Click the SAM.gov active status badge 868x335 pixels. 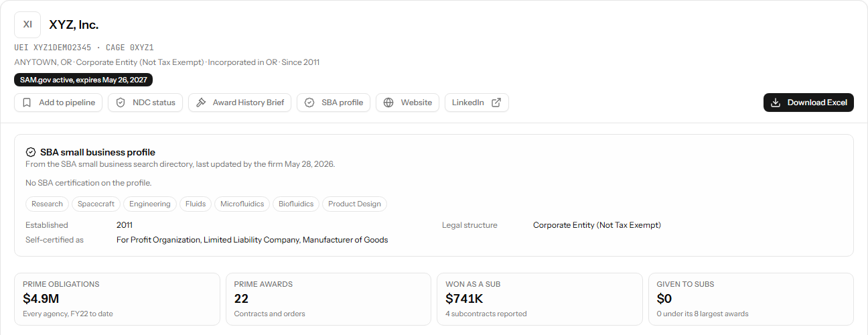click(84, 80)
